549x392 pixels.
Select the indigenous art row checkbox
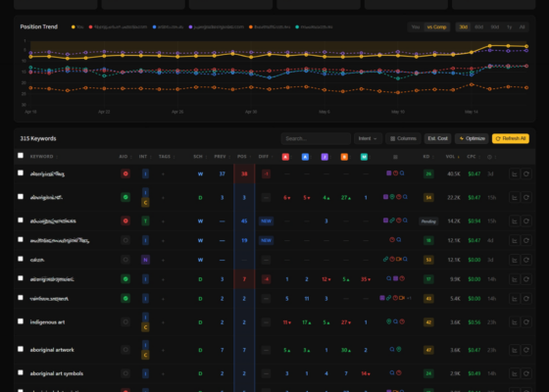click(x=21, y=321)
